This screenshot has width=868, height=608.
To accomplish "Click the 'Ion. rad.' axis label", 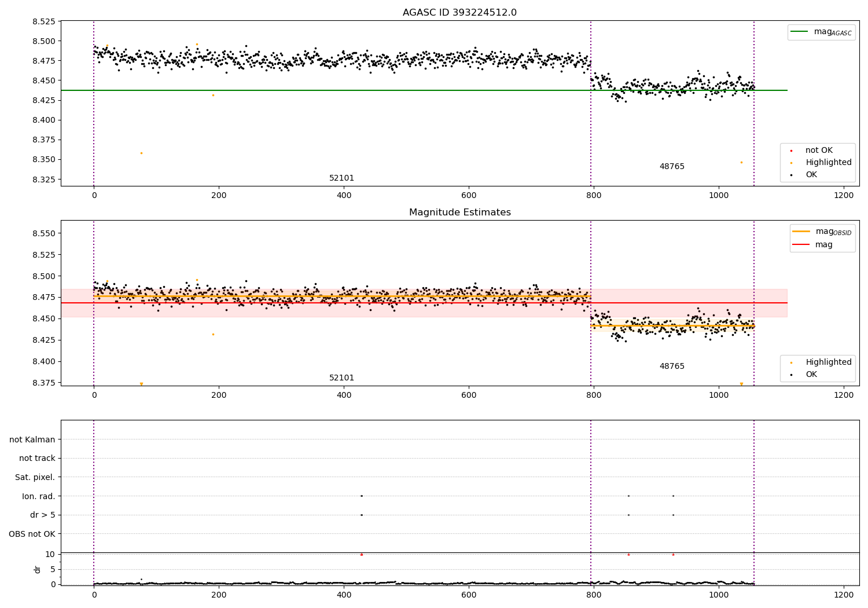I will tap(39, 497).
